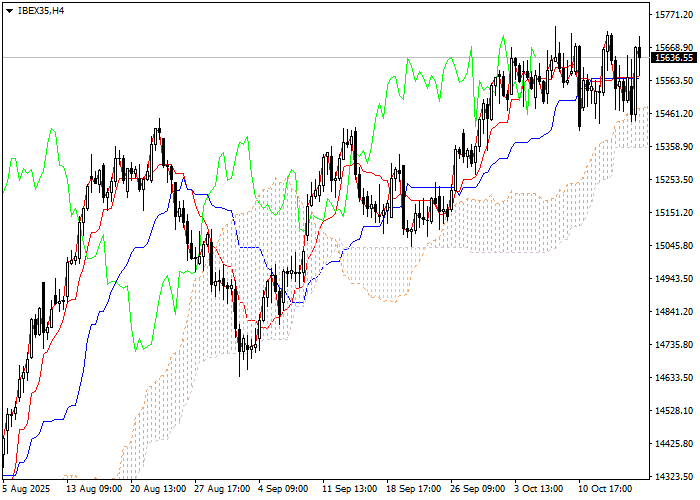Click the 15253.65 price axis label
This screenshot has height=500, width=700.
coord(673,180)
